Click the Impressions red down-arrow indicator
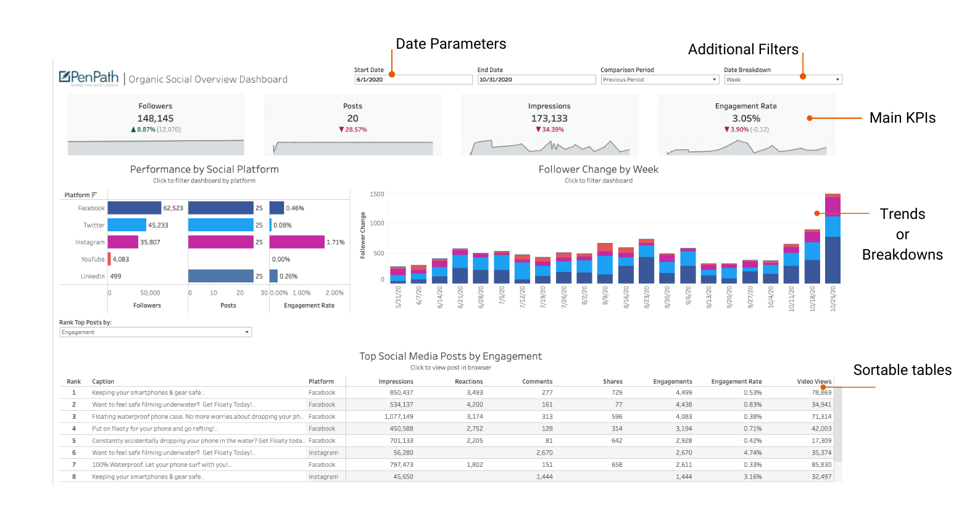The image size is (980, 526). point(538,129)
